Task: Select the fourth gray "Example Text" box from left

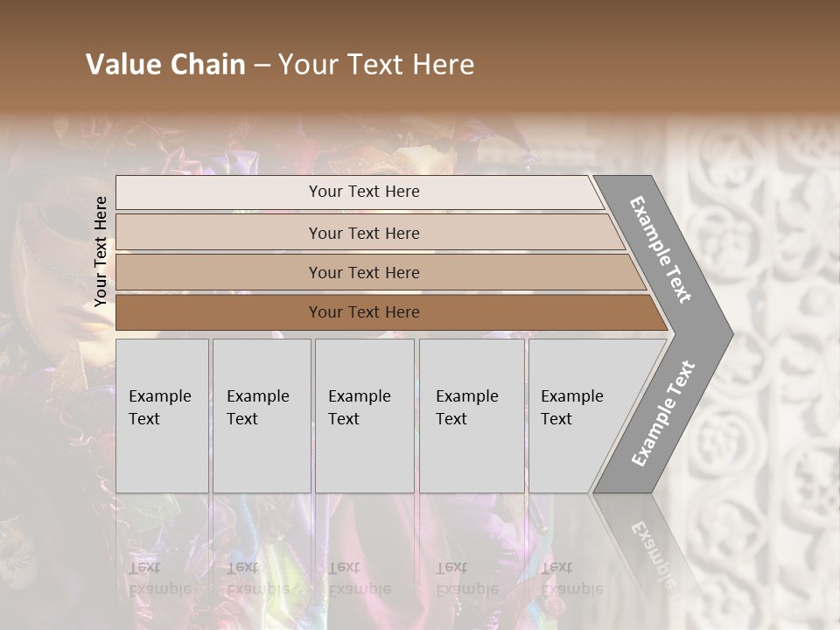Action: pyautogui.click(x=472, y=416)
